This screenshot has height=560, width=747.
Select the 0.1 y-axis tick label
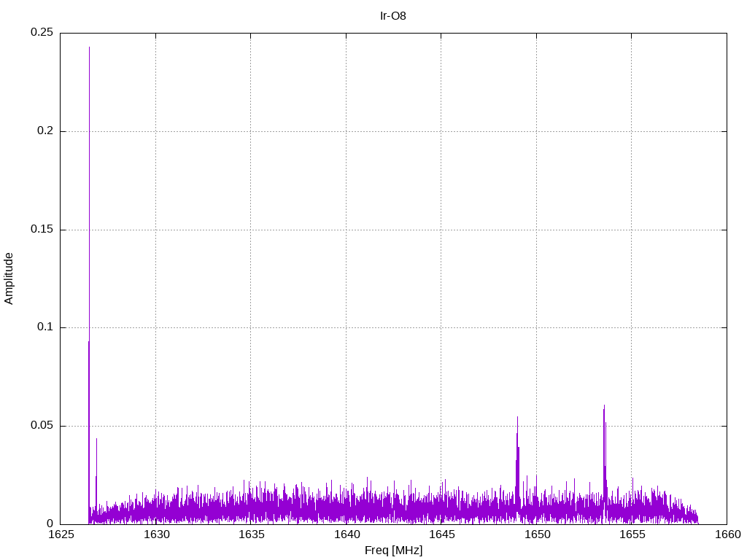pyautogui.click(x=44, y=327)
